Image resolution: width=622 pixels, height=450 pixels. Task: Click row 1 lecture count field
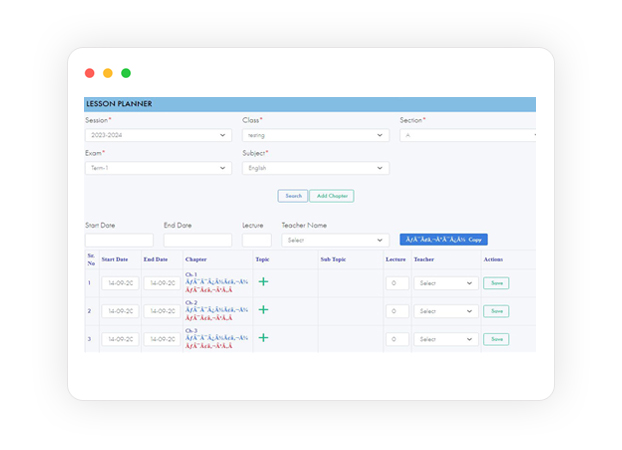click(x=397, y=283)
